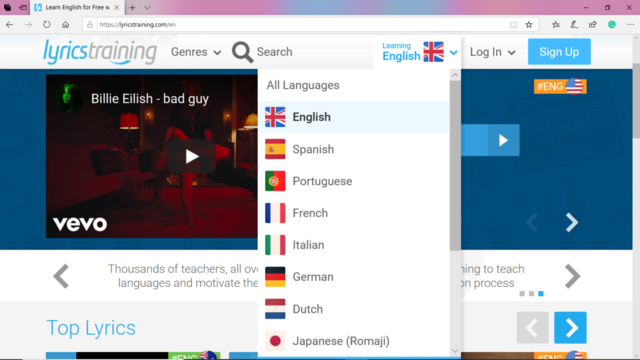Click the magnifying glass search icon
Screen dimensions: 640x360
(242, 52)
